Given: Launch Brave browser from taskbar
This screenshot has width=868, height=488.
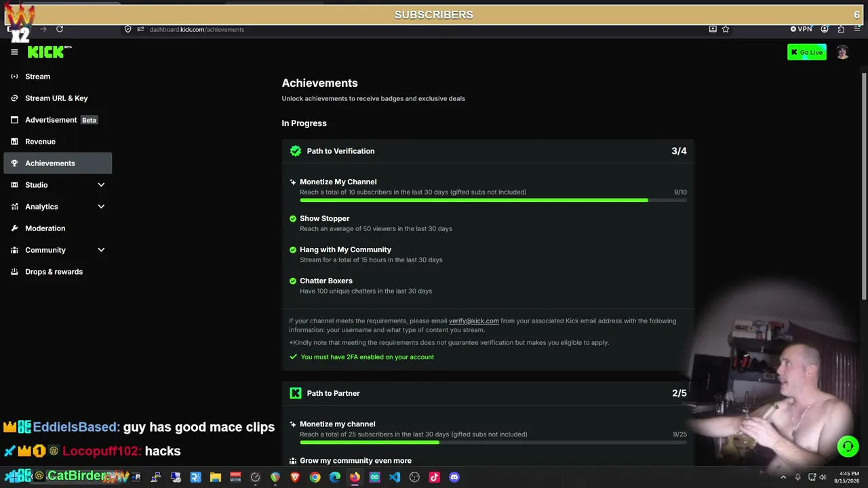Looking at the screenshot, I should click(295, 477).
